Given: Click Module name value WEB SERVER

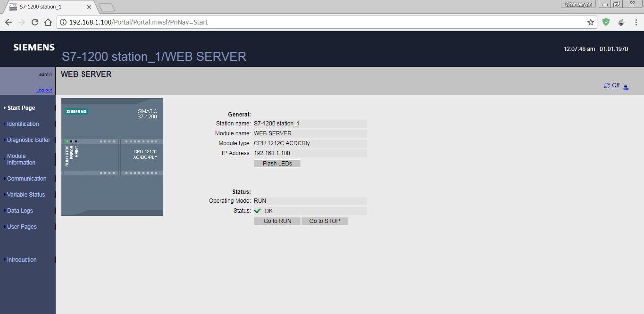Looking at the screenshot, I should point(310,133).
